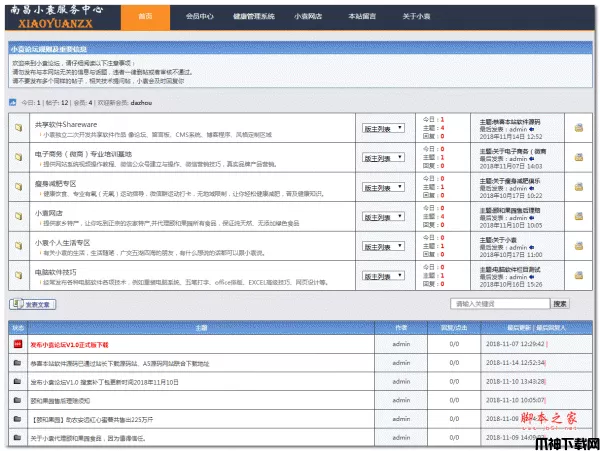The width and height of the screenshot is (600, 451).
Task: Click right-side icon in 瘦身减肥专区 row
Action: (579, 187)
